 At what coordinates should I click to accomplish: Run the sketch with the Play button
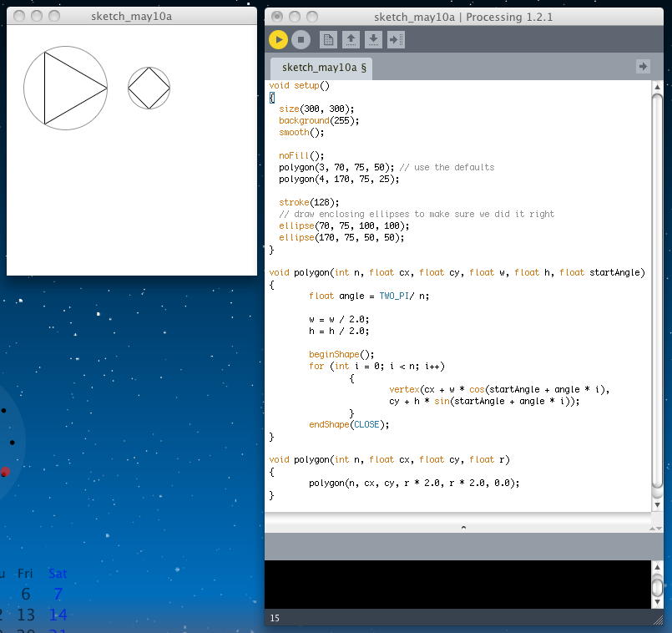tap(278, 39)
